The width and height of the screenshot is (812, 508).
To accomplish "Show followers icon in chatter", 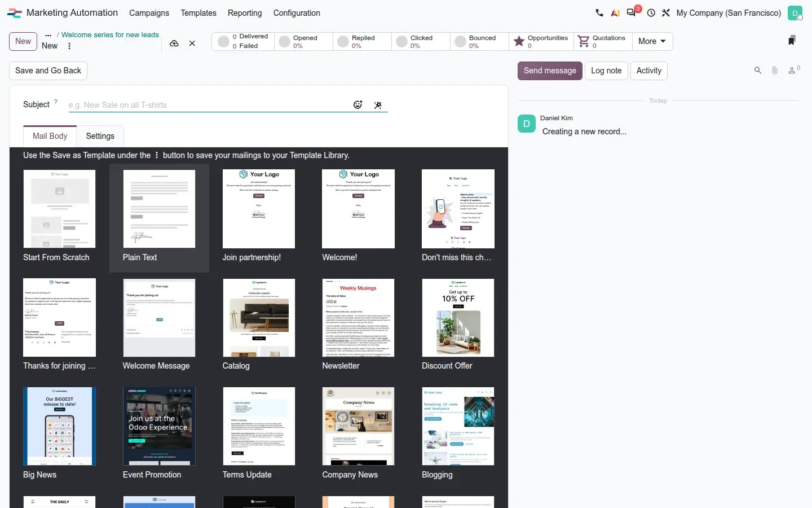I will click(794, 70).
